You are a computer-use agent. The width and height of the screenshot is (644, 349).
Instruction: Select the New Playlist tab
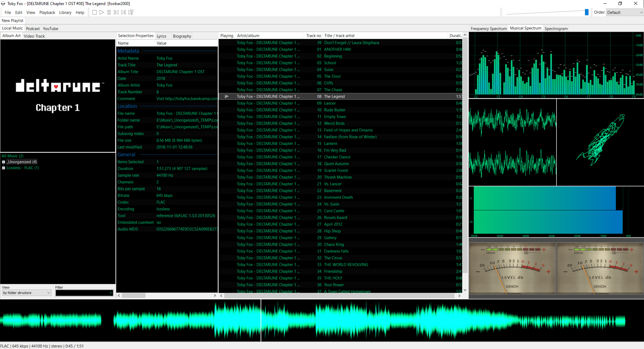(x=13, y=21)
